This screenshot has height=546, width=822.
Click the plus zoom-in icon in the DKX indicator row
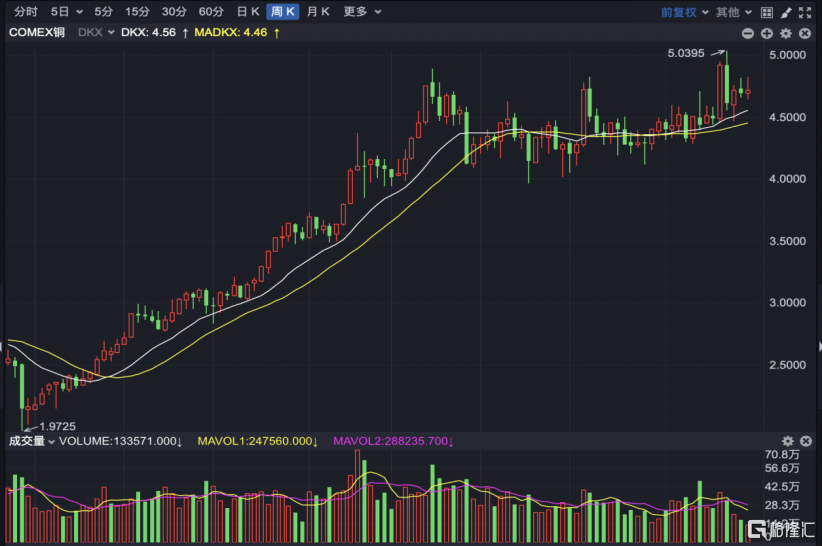pos(767,34)
